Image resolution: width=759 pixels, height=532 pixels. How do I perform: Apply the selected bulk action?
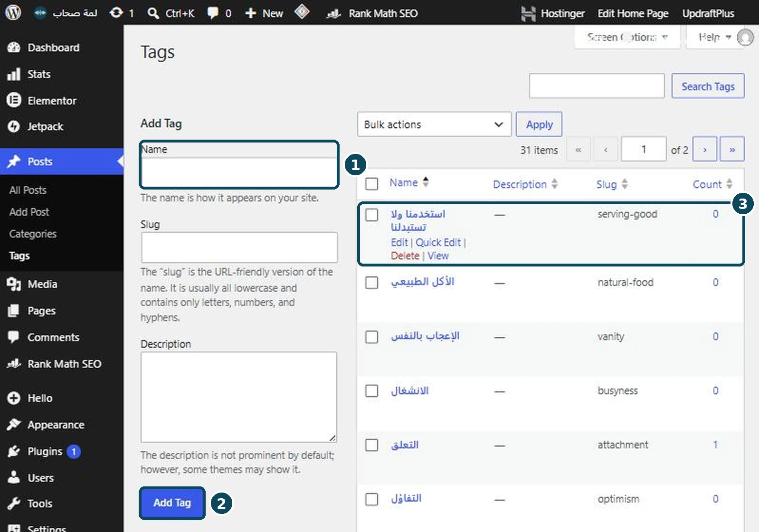click(x=539, y=124)
